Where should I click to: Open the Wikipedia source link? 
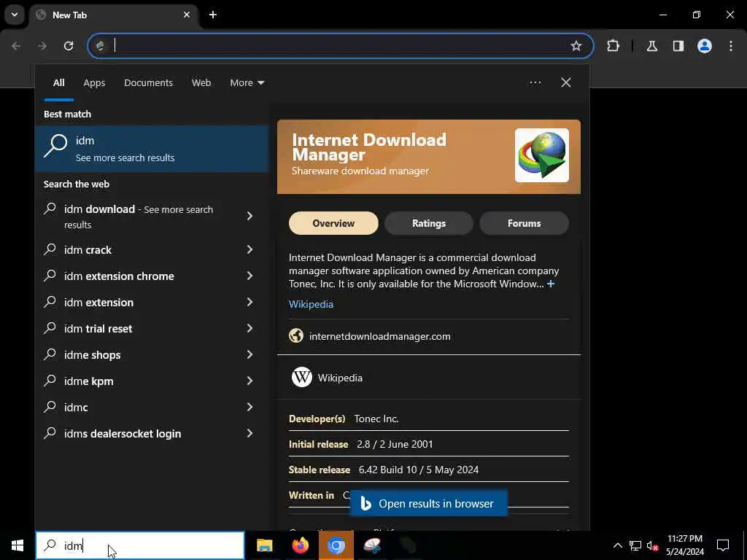pyautogui.click(x=311, y=304)
